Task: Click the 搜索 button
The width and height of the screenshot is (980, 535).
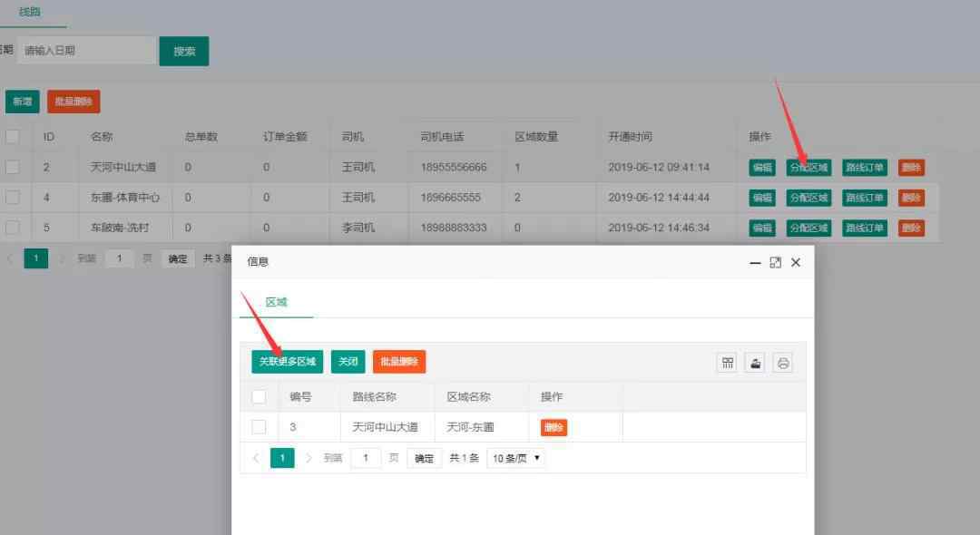Action: pyautogui.click(x=184, y=51)
